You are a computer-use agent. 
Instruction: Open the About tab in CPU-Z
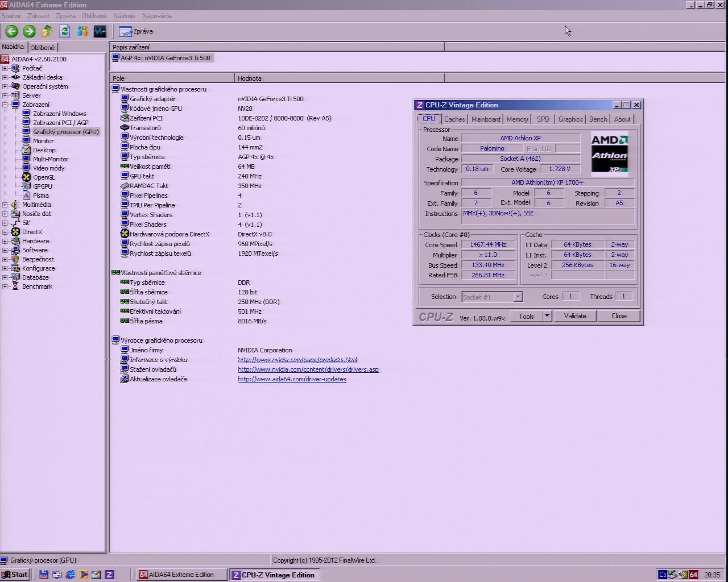[622, 119]
